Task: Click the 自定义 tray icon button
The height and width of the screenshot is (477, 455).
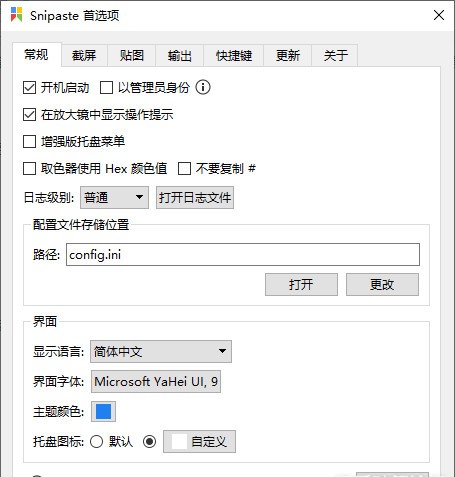Action: 199,442
